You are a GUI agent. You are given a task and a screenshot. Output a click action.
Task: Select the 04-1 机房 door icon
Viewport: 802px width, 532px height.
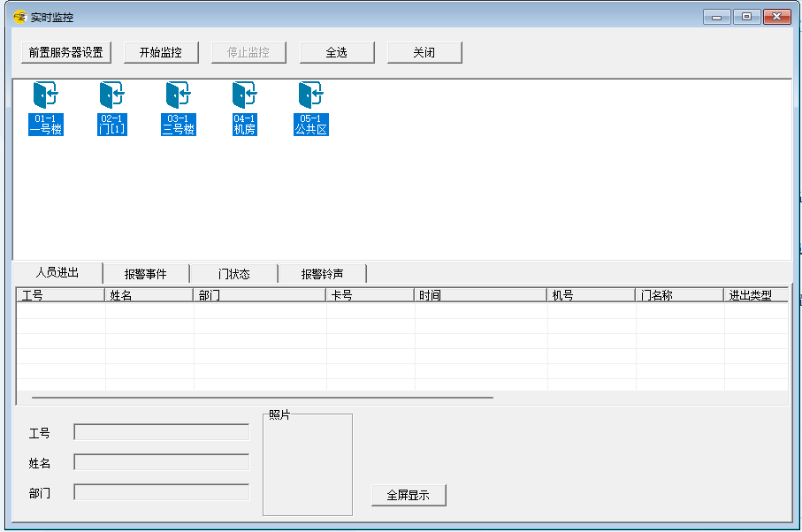pyautogui.click(x=244, y=109)
